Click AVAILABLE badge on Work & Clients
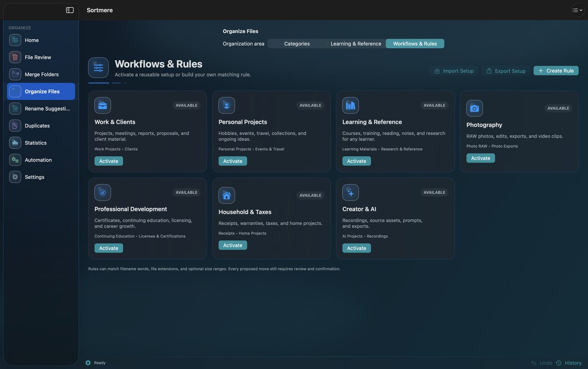 pyautogui.click(x=187, y=105)
